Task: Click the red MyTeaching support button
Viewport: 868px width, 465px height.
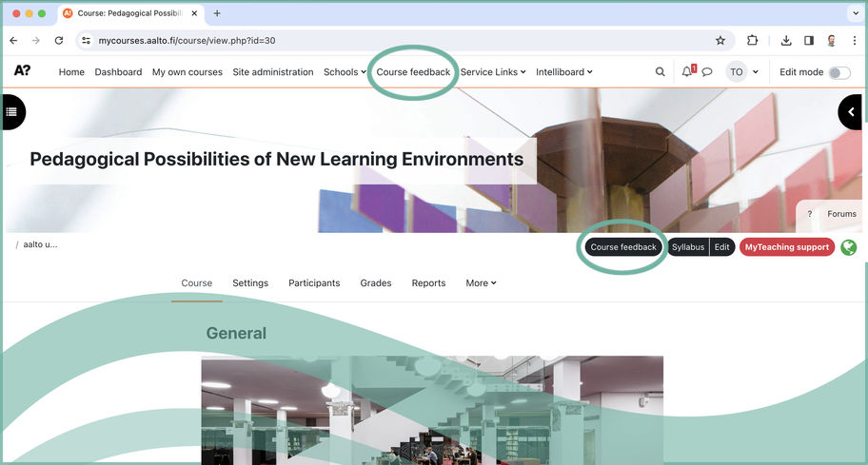Action: 786,247
